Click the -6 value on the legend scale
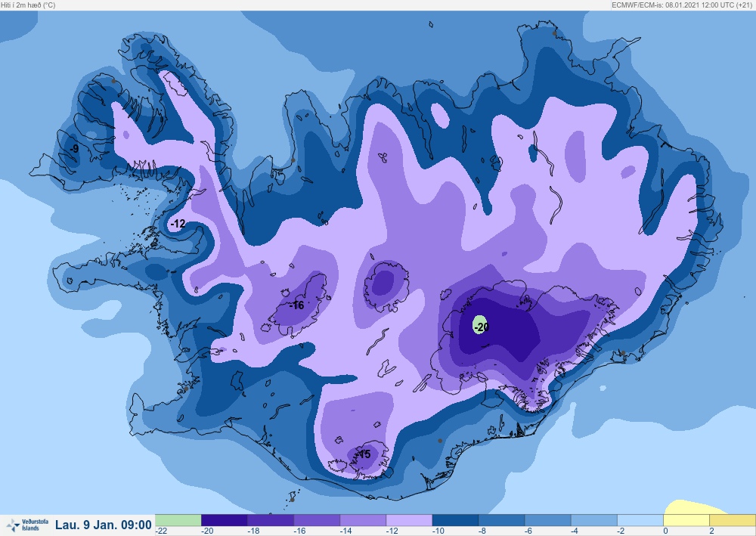The image size is (756, 536). pos(529,531)
